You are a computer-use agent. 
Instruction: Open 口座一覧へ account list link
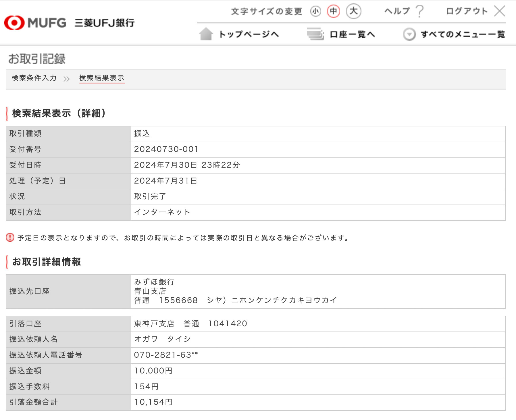[352, 34]
